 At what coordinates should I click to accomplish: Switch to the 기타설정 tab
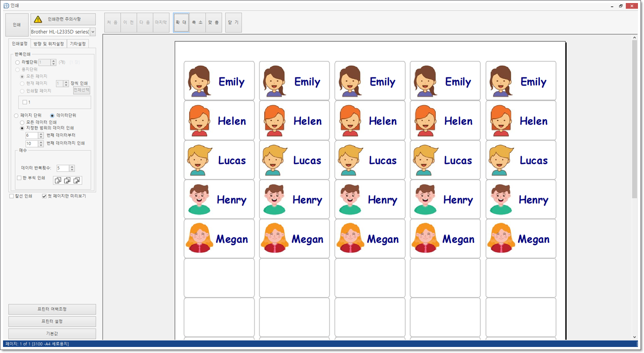point(78,44)
